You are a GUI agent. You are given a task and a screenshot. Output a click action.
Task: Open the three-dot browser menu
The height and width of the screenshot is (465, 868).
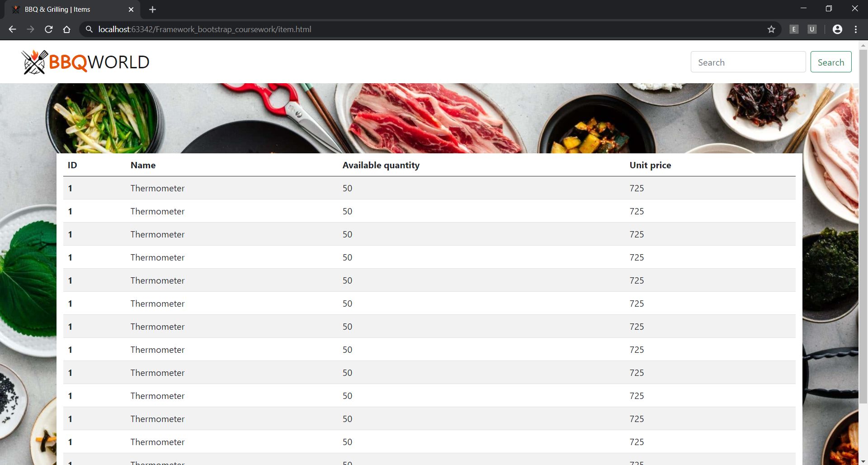[856, 29]
